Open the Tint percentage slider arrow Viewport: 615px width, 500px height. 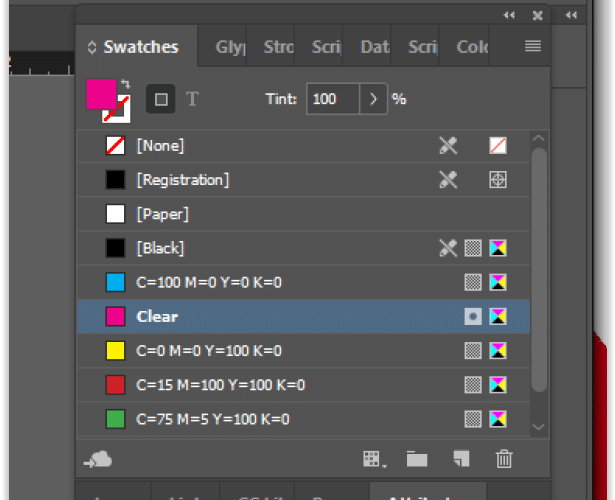pos(373,99)
